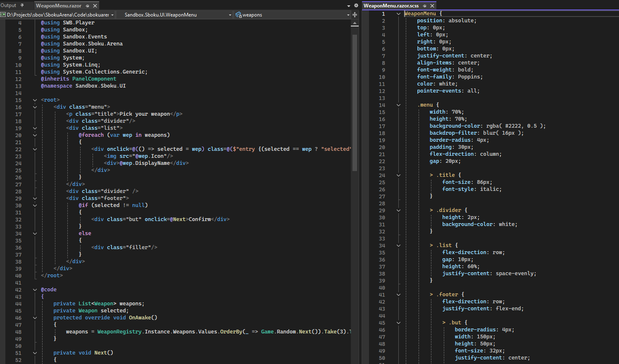Image resolution: width=619 pixels, height=364 pixels.
Task: Close the WeaponMenu.razor.scss tab
Action: pyautogui.click(x=432, y=6)
